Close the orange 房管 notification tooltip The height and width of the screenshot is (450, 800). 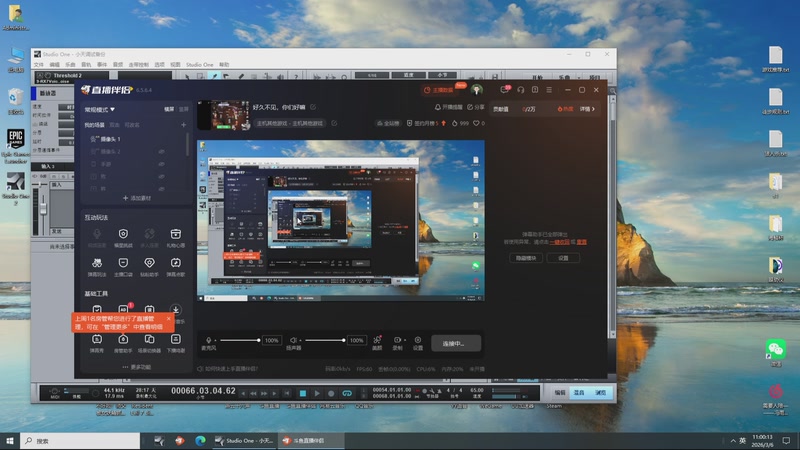coord(168,318)
